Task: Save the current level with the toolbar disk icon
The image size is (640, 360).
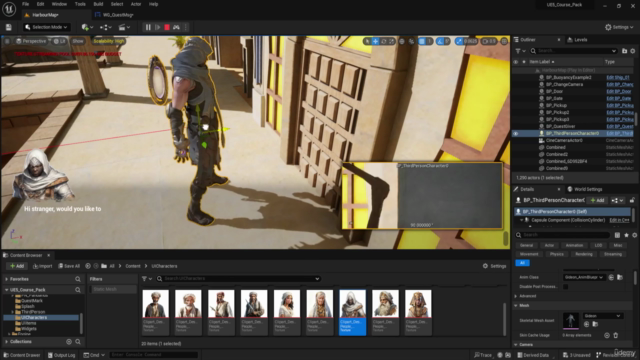Action: click(x=9, y=27)
